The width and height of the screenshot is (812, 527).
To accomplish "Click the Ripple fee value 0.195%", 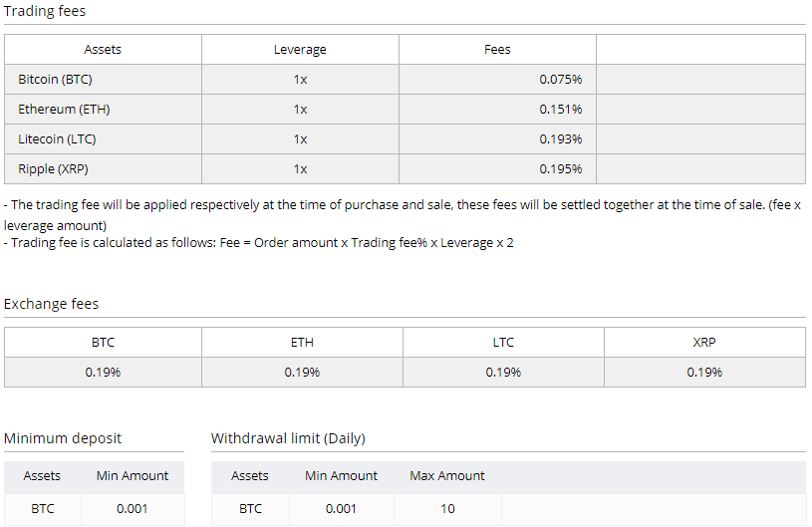I will click(x=560, y=168).
